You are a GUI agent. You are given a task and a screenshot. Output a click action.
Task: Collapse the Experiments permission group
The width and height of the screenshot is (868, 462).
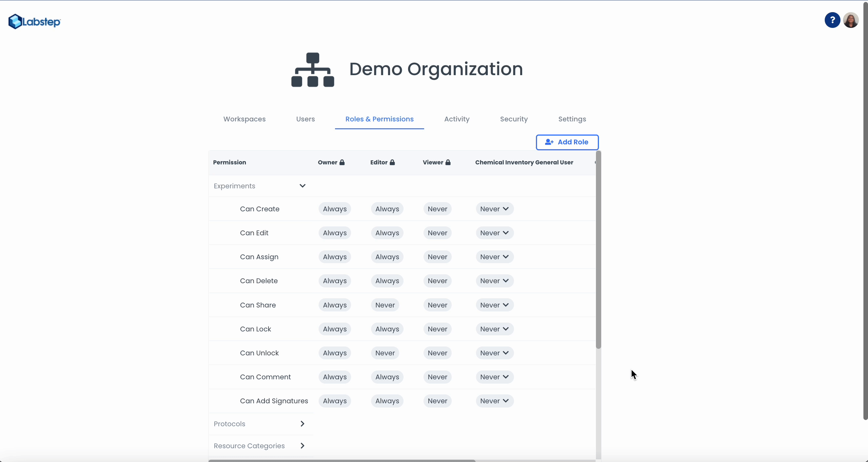click(302, 186)
